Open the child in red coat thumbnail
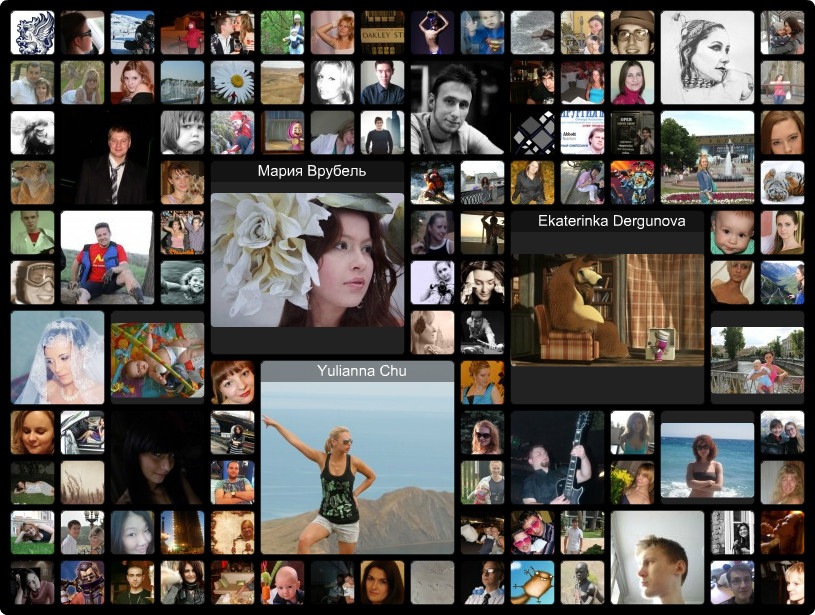 coord(182,32)
